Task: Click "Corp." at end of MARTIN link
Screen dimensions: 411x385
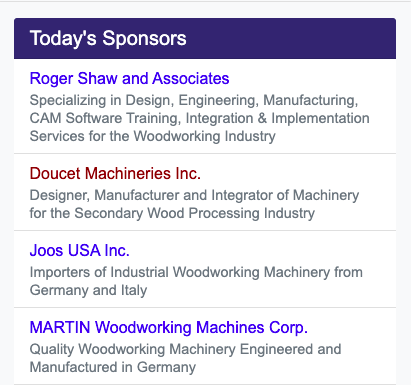Action: tap(288, 328)
